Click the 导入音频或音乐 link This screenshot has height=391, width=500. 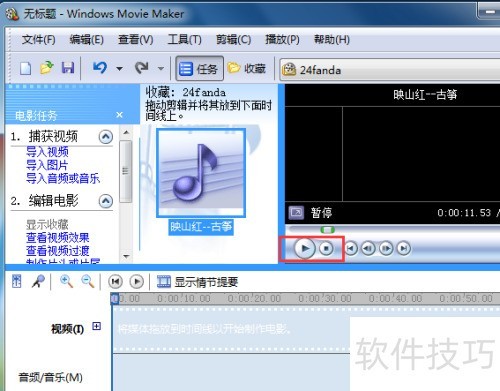(x=63, y=178)
